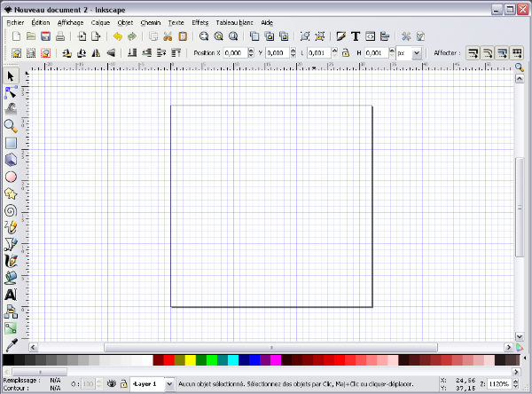Select the 3D Box tool

click(x=11, y=160)
